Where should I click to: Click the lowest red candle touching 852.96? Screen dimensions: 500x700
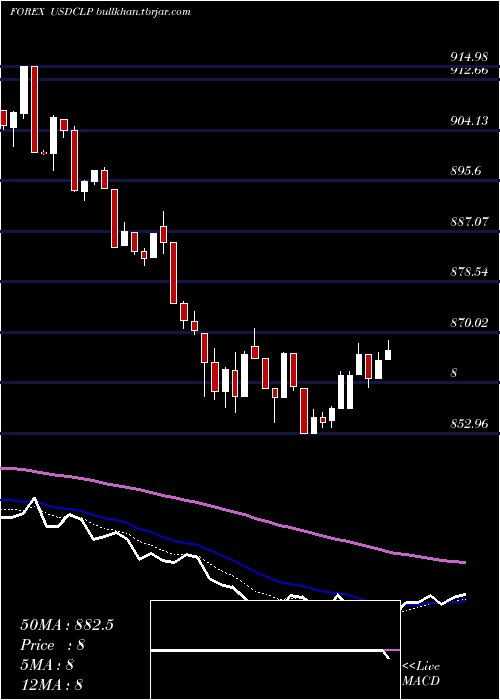point(304,411)
